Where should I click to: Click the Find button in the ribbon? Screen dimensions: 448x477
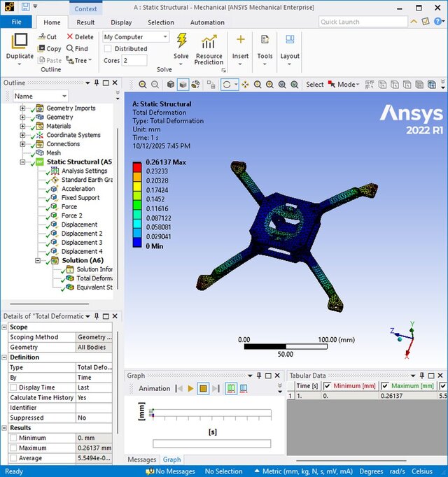76,49
